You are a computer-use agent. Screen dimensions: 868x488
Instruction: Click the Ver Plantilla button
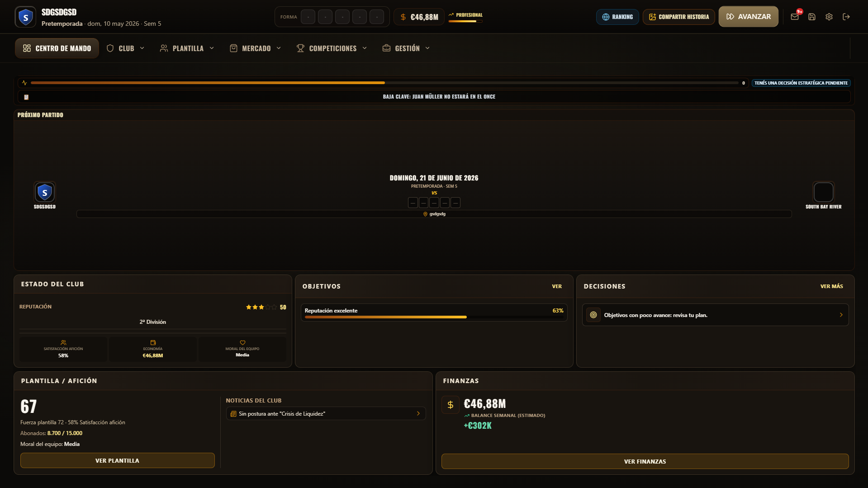coord(117,460)
